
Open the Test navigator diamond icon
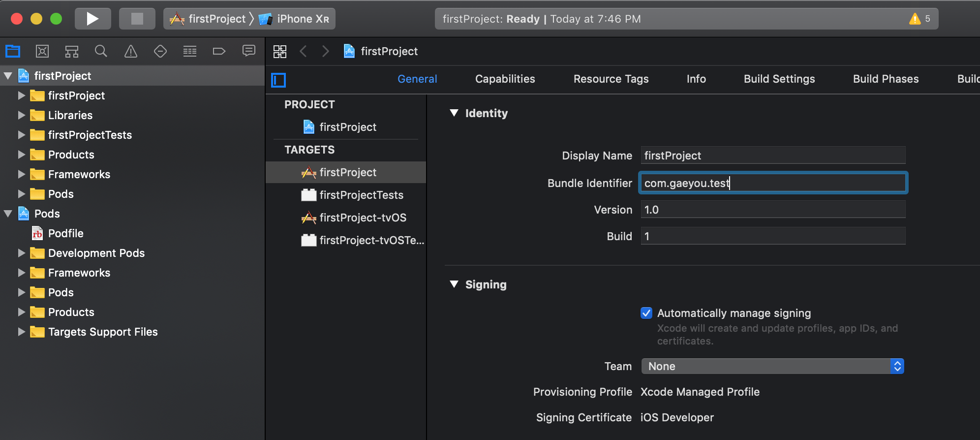point(160,51)
